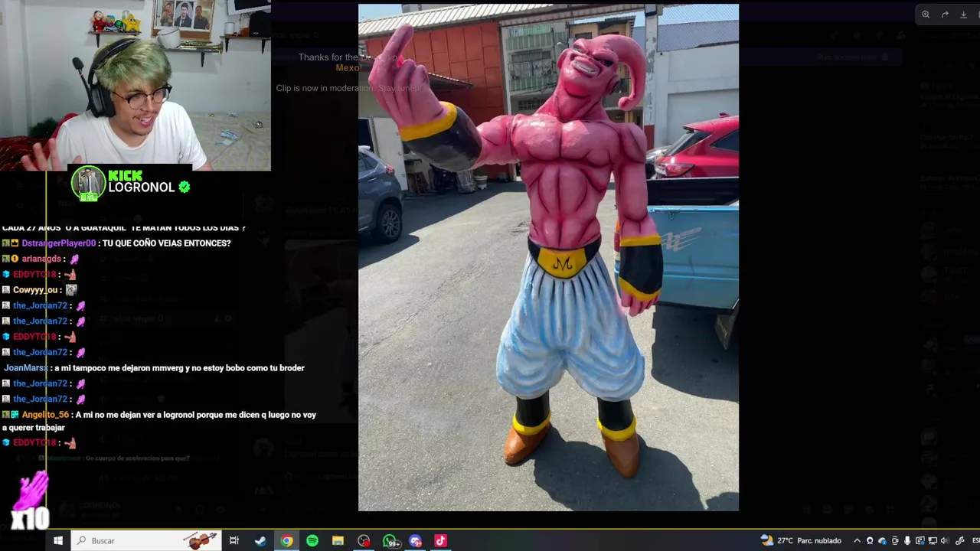Click the 'TU QUE COÑO VEIAS ENTONCES?' chat message
980x551 pixels.
click(166, 243)
